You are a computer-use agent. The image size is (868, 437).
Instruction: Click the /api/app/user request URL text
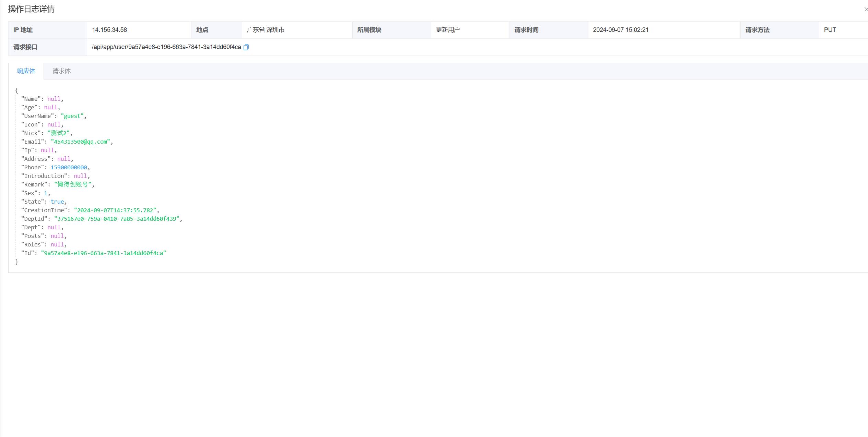[166, 47]
